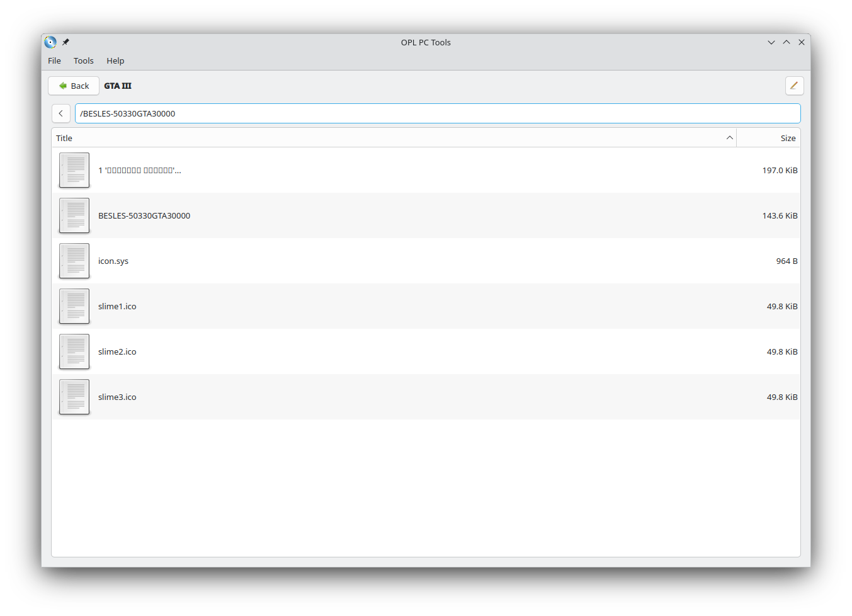The image size is (852, 616).
Task: Click the 49.8 KiB size of slime2.ico
Action: [782, 351]
